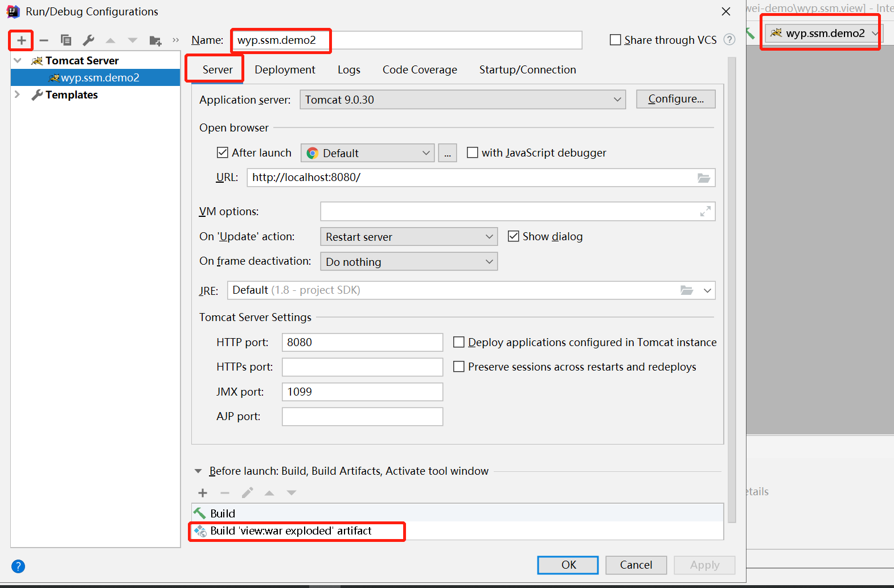Switch to the Logs tab
This screenshot has height=588, width=894.
pyautogui.click(x=349, y=69)
